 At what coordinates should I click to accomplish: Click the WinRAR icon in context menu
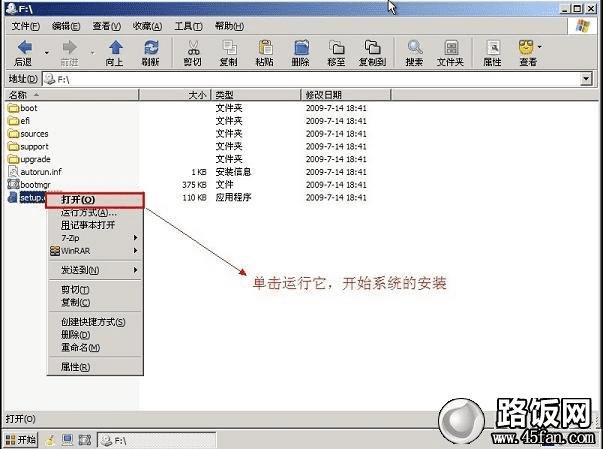pos(55,251)
